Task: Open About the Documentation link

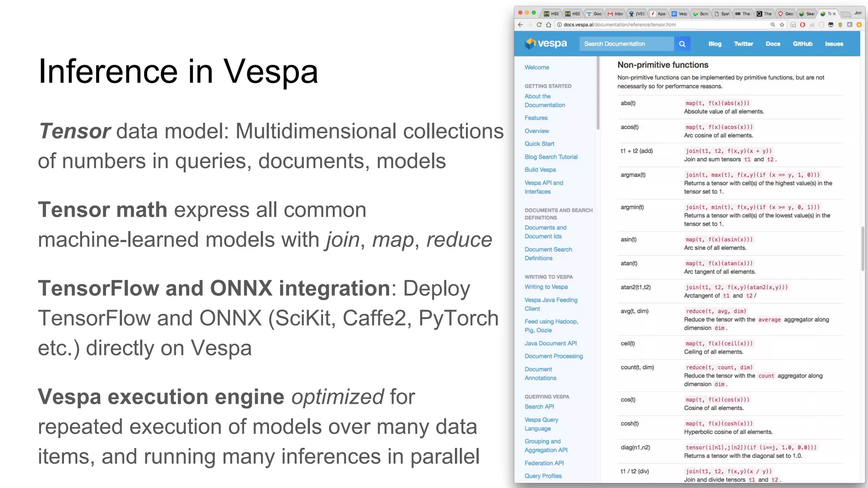Action: click(x=545, y=101)
